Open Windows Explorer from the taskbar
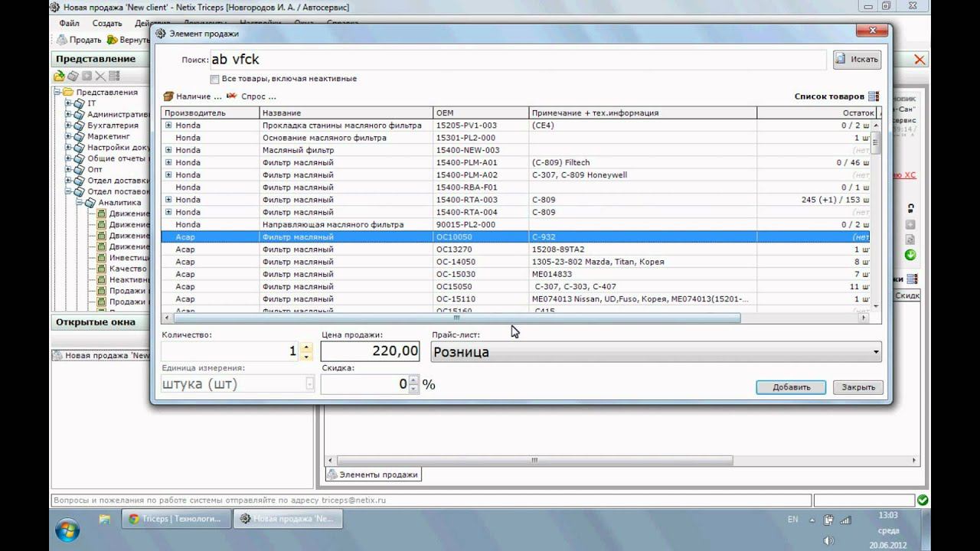This screenshot has width=980, height=551. pyautogui.click(x=105, y=519)
